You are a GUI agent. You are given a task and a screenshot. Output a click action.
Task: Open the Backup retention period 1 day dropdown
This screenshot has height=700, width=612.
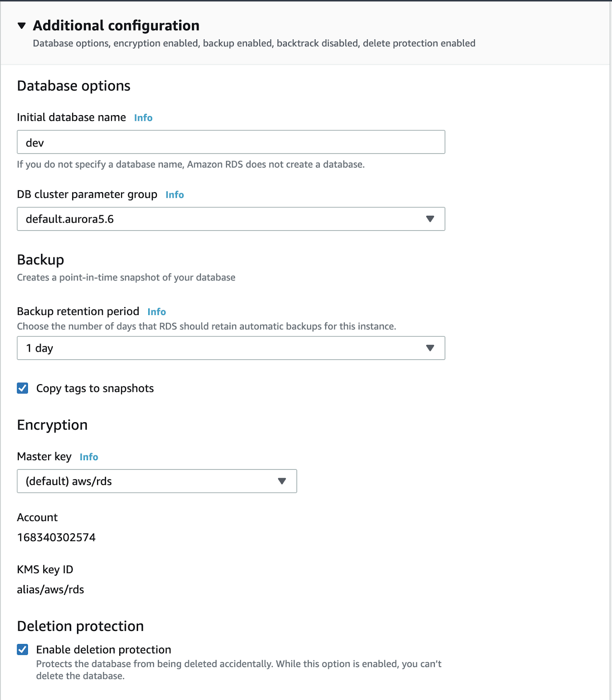[231, 348]
